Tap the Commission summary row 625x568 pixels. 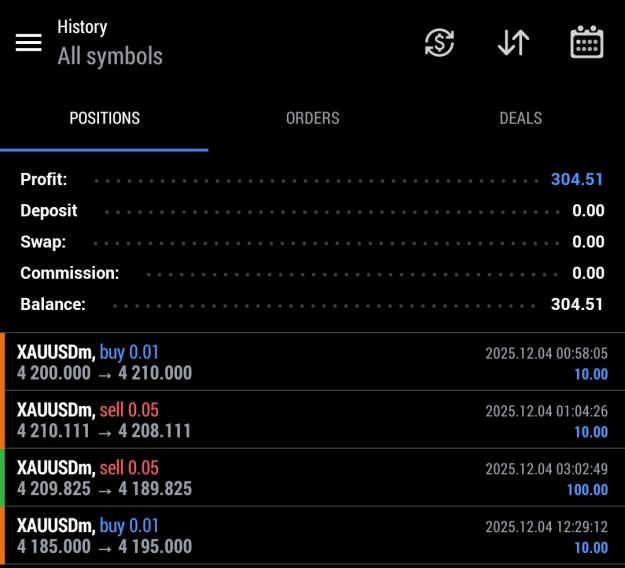(312, 273)
